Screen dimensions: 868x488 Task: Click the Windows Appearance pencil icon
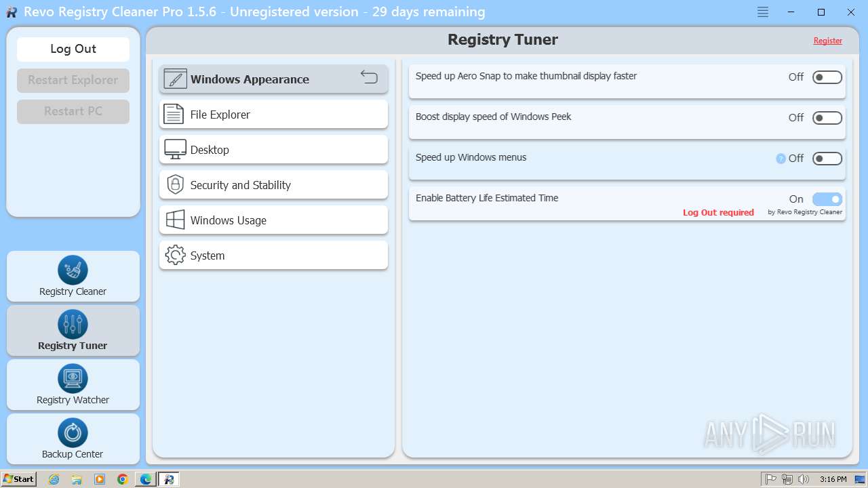pos(175,79)
